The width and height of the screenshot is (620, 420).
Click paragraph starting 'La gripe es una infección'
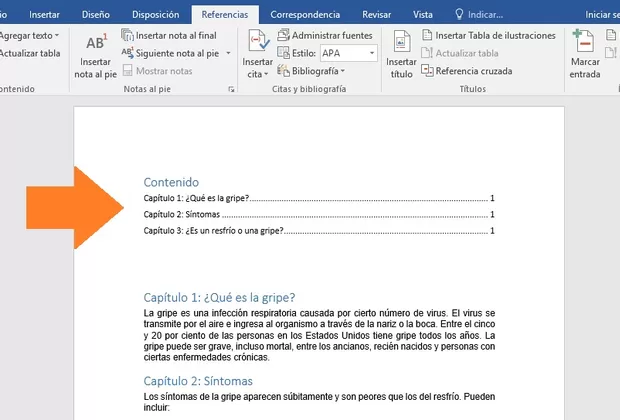pyautogui.click(x=319, y=335)
